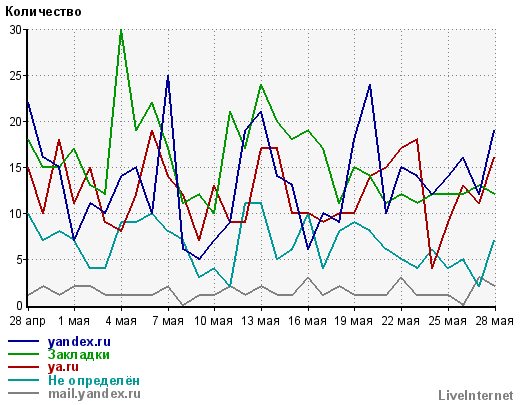Click the 30 value on the vertical axis
520x405 pixels.
(16, 30)
